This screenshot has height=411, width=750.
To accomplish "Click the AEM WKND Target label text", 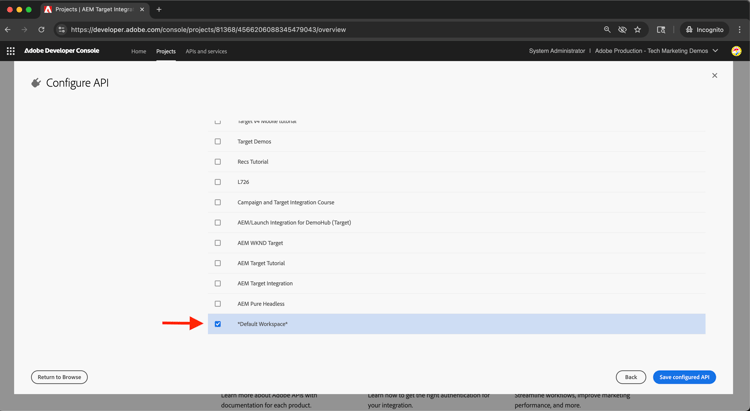I will (260, 243).
